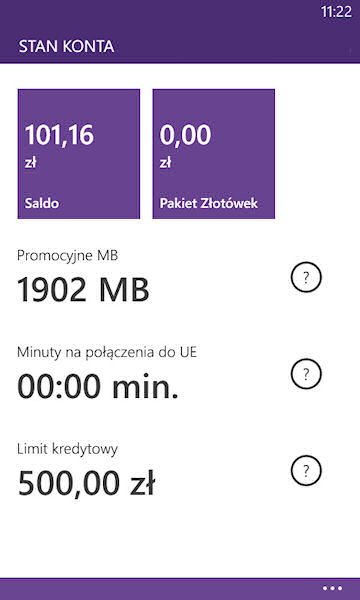Open the Limit kredytowy help icon

coord(306,471)
